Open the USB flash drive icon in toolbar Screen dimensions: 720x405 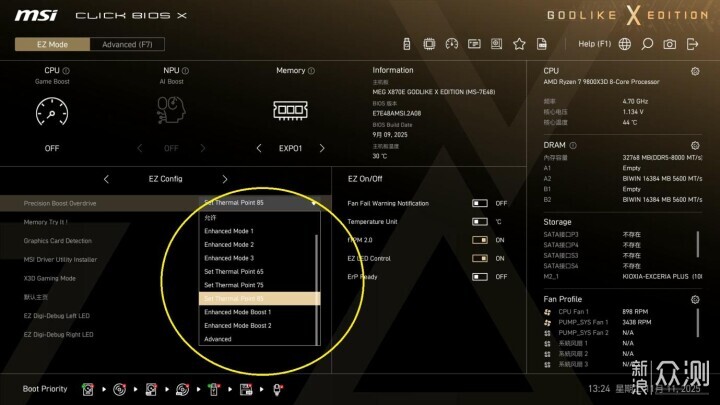click(x=406, y=44)
